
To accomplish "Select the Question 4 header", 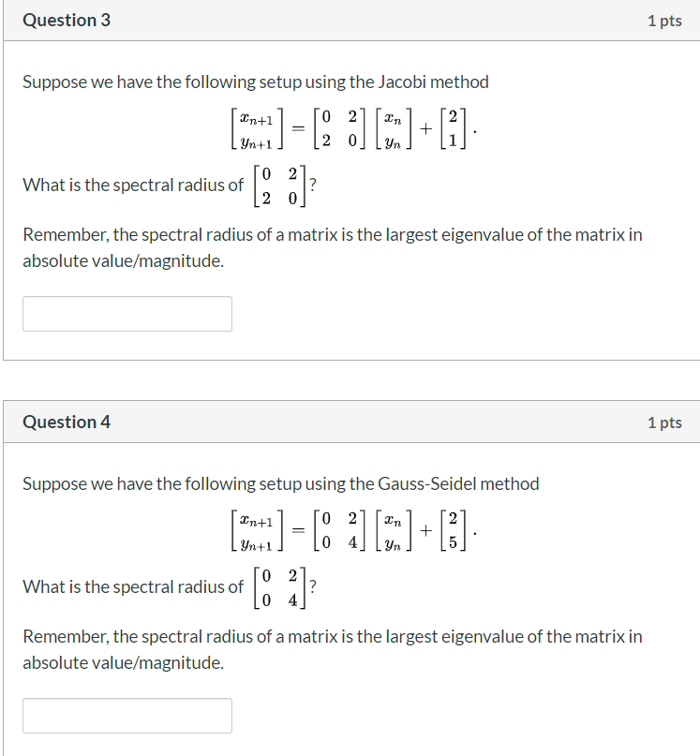I will (x=66, y=422).
